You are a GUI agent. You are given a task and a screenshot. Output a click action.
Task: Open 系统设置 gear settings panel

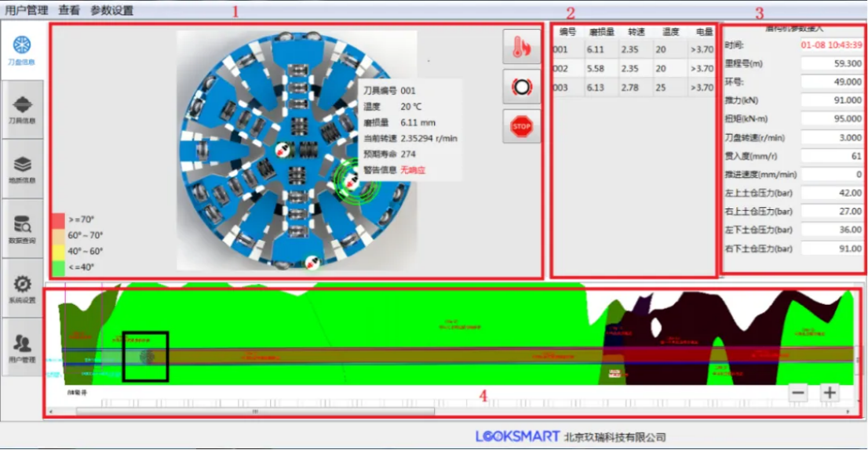[22, 289]
